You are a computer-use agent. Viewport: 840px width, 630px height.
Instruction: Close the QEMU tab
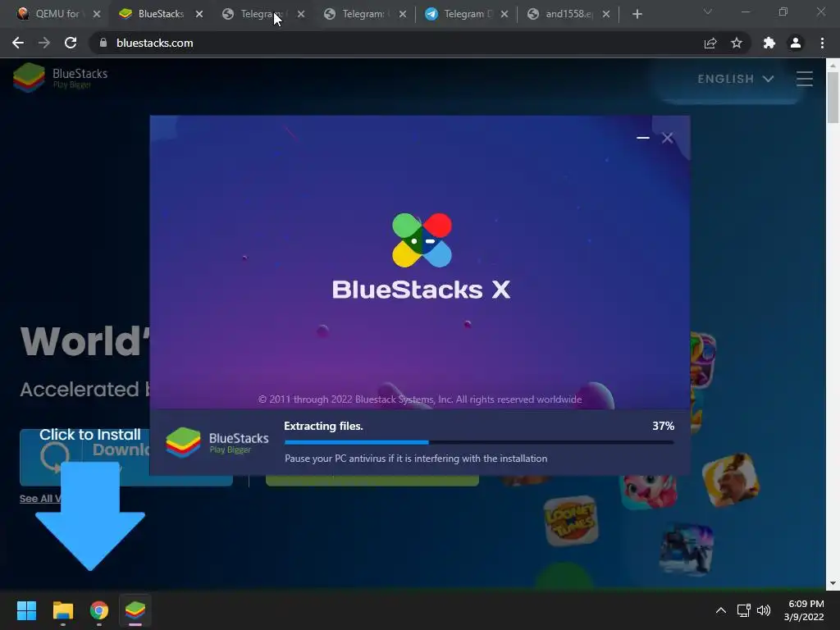coord(97,14)
